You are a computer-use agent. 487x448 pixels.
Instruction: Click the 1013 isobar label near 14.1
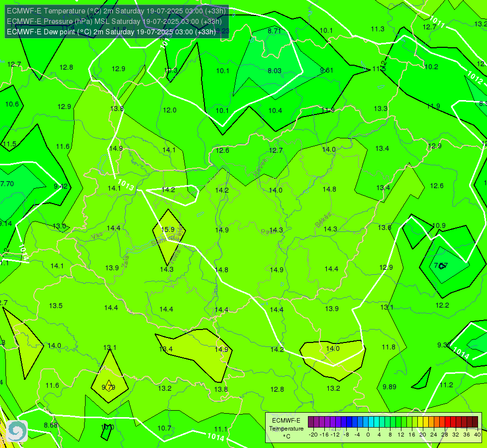[x=126, y=185]
